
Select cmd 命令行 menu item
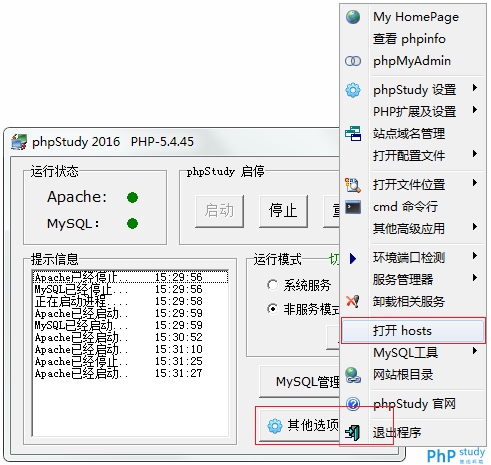(x=413, y=207)
